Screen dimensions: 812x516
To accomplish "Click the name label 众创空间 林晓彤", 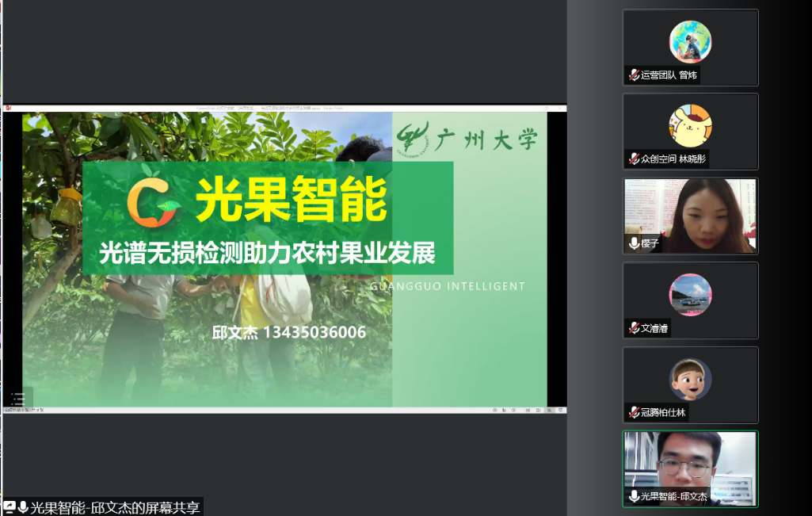I will (673, 159).
